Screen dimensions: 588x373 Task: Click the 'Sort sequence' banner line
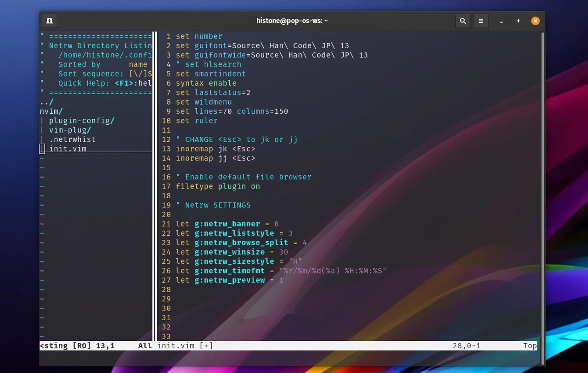(96, 74)
